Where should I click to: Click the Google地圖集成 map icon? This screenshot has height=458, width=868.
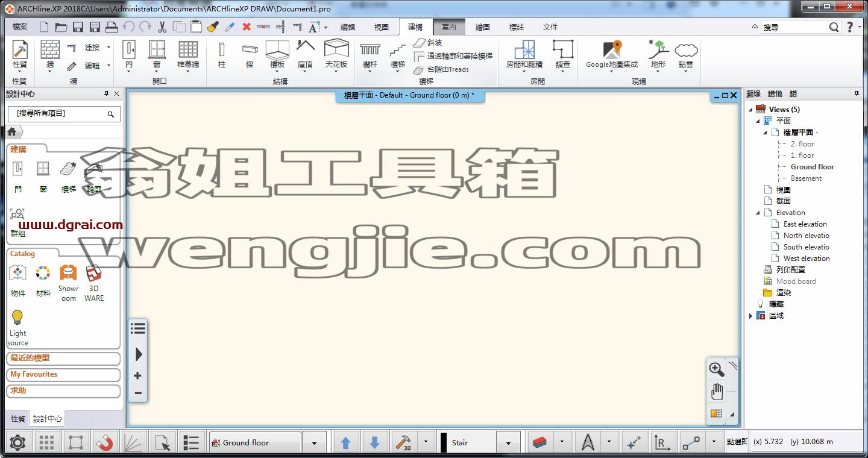tap(612, 55)
